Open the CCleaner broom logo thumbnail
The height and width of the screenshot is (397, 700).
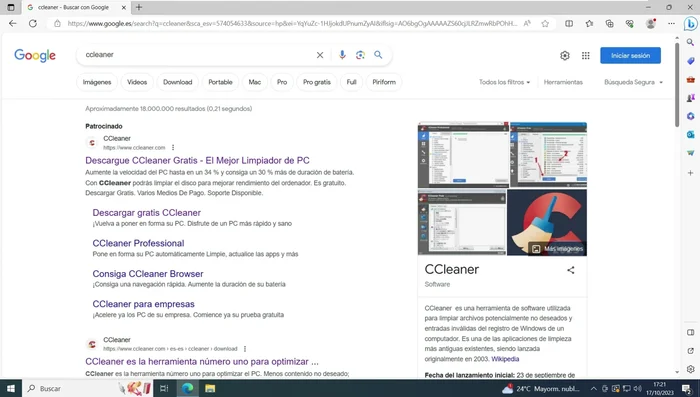[547, 222]
